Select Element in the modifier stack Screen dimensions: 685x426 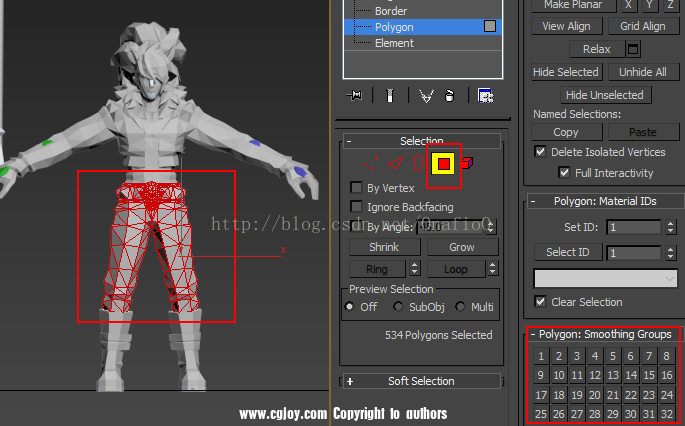pyautogui.click(x=394, y=43)
